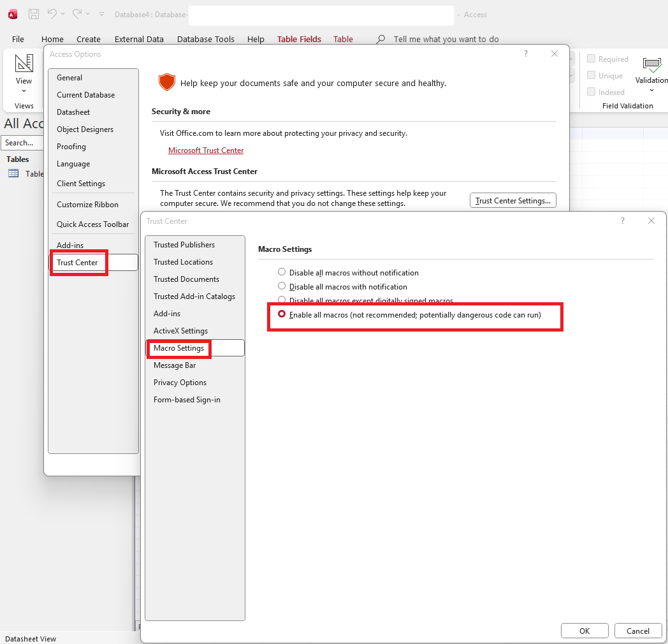Click OK in the Trust Center dialog

[x=584, y=631]
